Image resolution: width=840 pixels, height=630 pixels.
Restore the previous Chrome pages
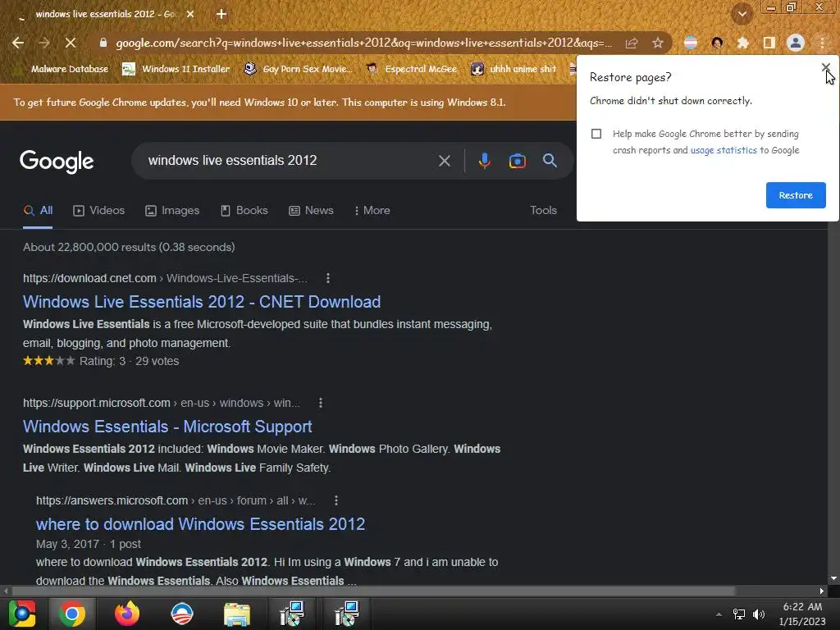point(796,195)
